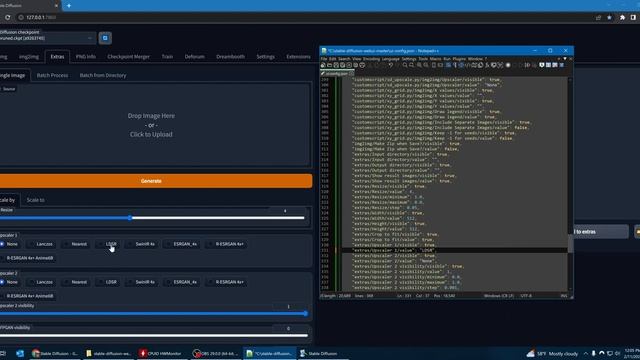Click the New file icon in Notepad++ toolbar
This screenshot has height=360, width=640.
click(323, 65)
